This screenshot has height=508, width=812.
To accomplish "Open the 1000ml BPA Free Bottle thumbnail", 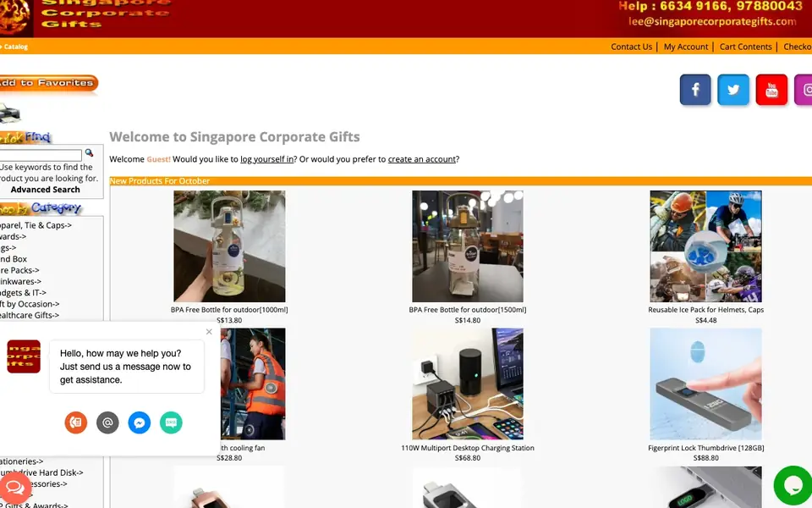I will [x=229, y=246].
